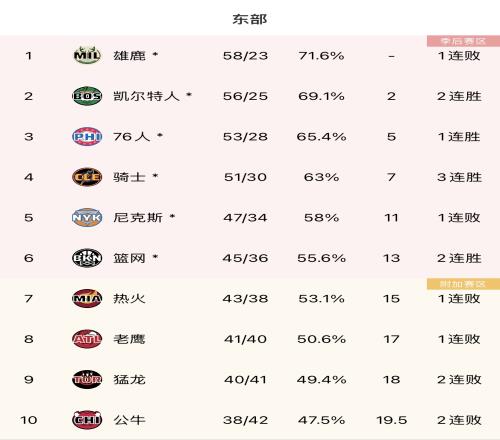Click the Boston Celtics BOS logo
The image size is (500, 440).
(87, 96)
